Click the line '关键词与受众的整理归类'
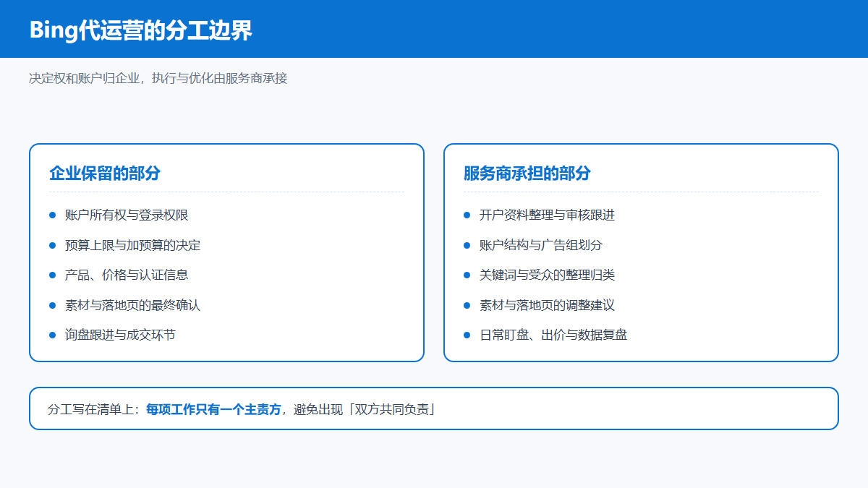The image size is (868, 488). [x=548, y=275]
